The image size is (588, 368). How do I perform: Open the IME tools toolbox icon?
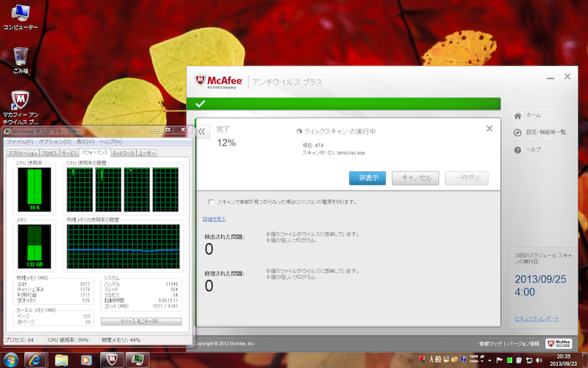(x=454, y=359)
